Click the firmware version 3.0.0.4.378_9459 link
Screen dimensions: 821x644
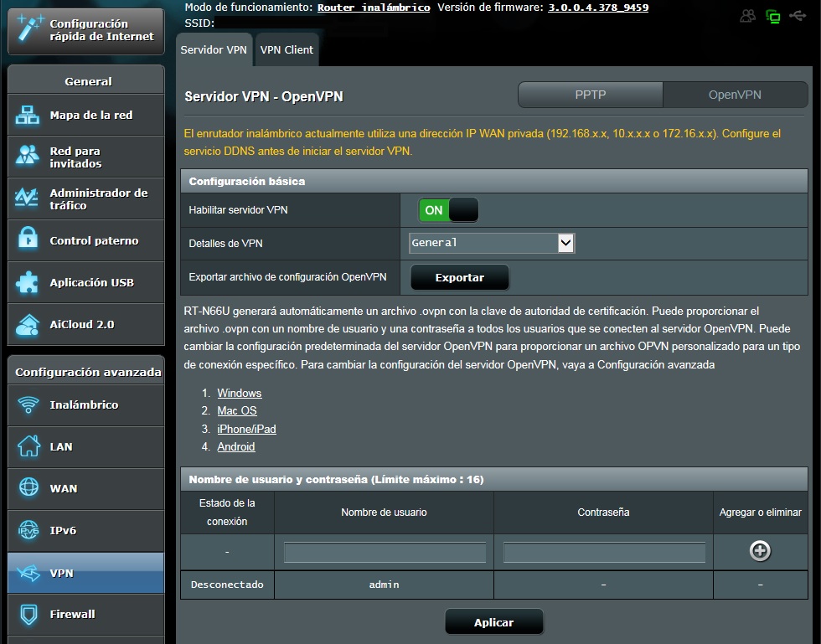[598, 8]
